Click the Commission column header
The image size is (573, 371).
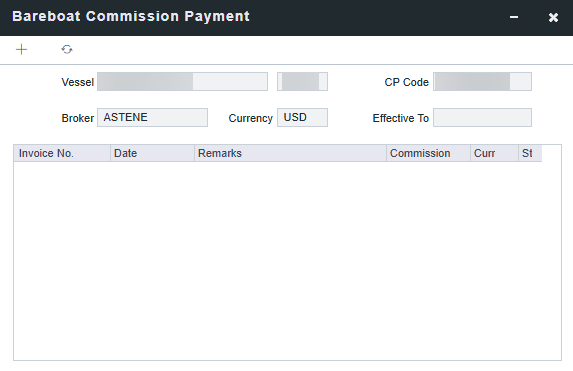[x=428, y=153]
